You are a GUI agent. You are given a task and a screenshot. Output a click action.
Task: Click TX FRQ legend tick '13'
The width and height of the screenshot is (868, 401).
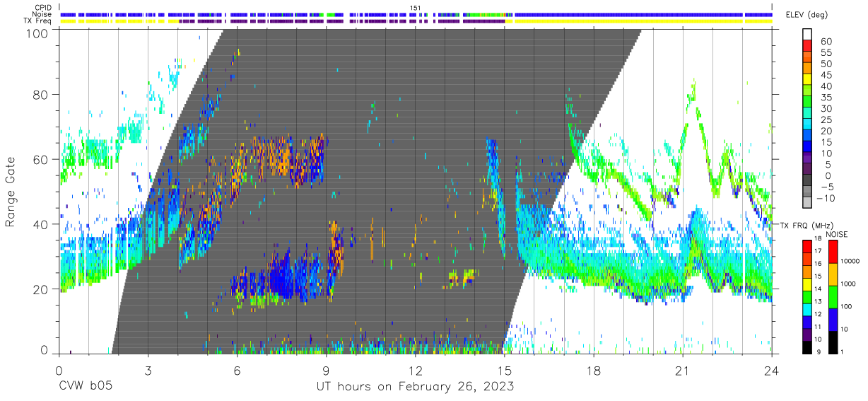816,301
